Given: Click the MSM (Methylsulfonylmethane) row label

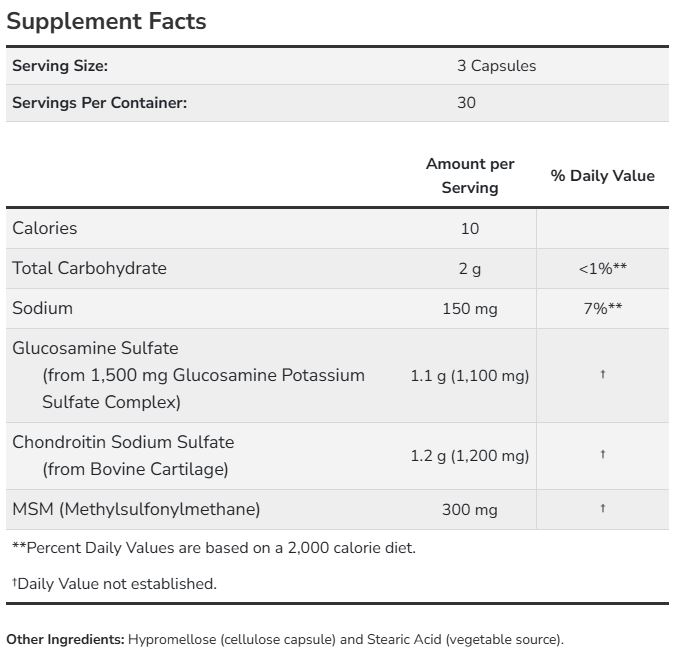Looking at the screenshot, I should [136, 509].
